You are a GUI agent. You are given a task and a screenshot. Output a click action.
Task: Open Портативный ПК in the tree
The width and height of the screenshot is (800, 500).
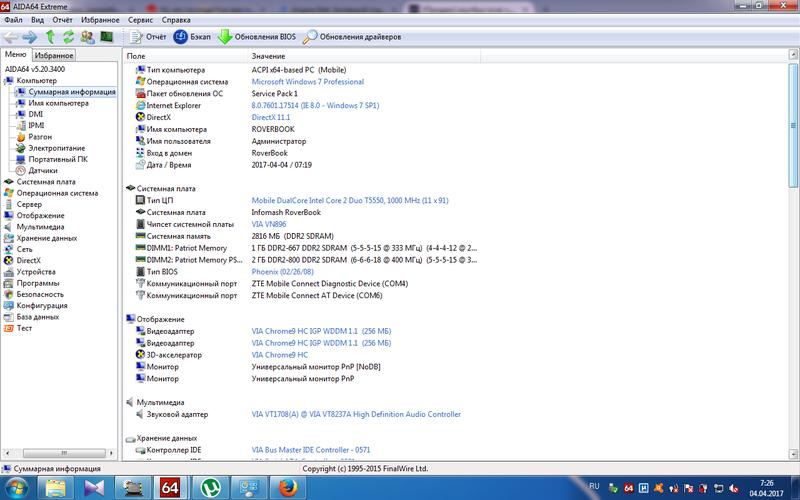pyautogui.click(x=58, y=159)
